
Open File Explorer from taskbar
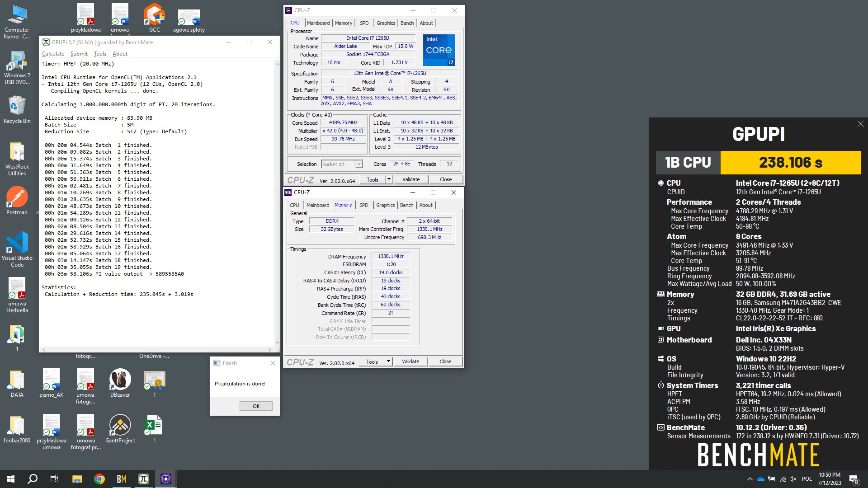(77, 479)
